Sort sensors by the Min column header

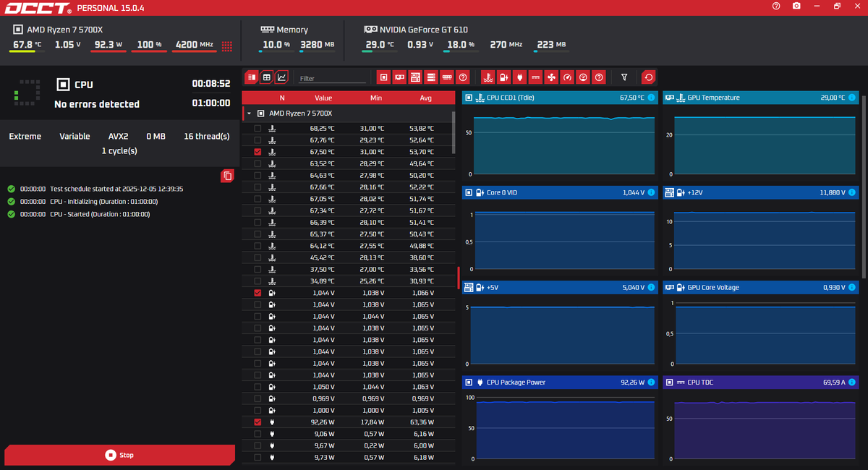point(375,98)
